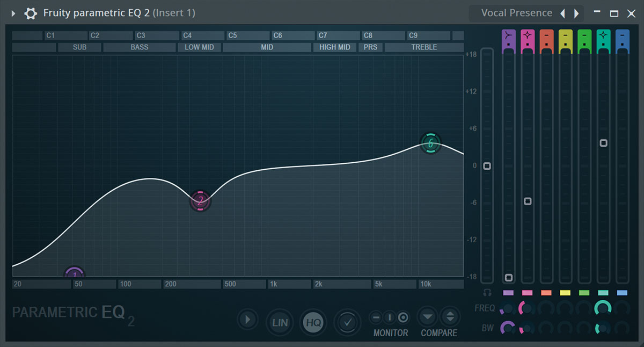Select next preset with right arrow
644x347 pixels.
[x=577, y=13]
